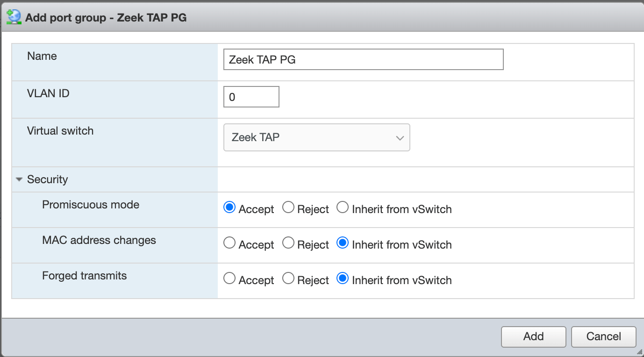Click the VLAN ID input box
The height and width of the screenshot is (357, 644).
click(251, 96)
